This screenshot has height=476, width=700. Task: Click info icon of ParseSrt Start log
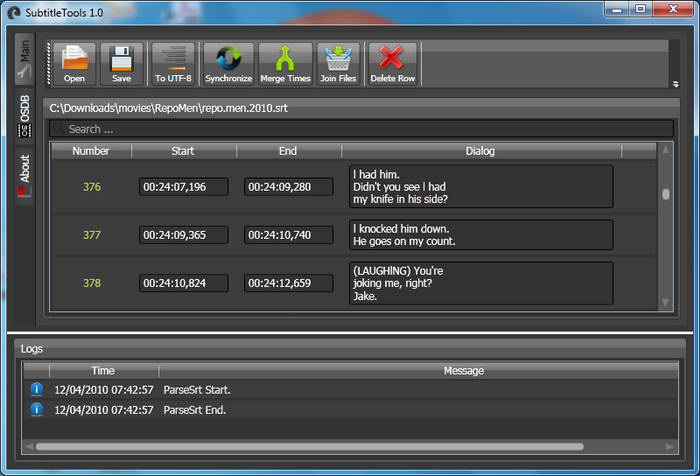pos(37,389)
